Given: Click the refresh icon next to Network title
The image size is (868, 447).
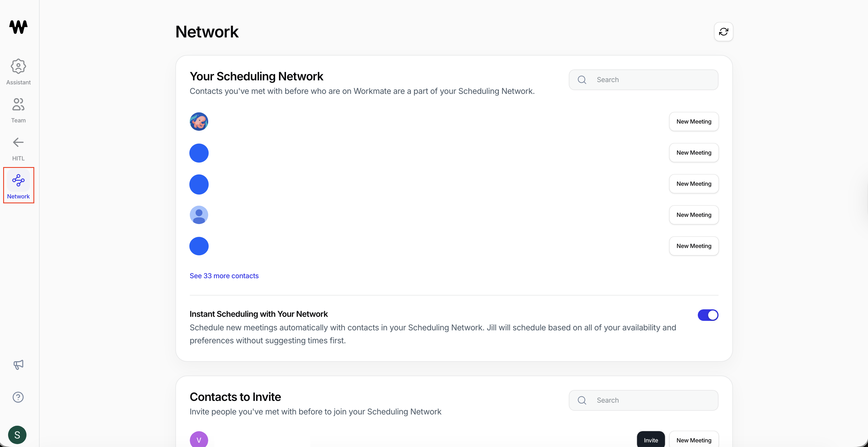Looking at the screenshot, I should pos(723,32).
